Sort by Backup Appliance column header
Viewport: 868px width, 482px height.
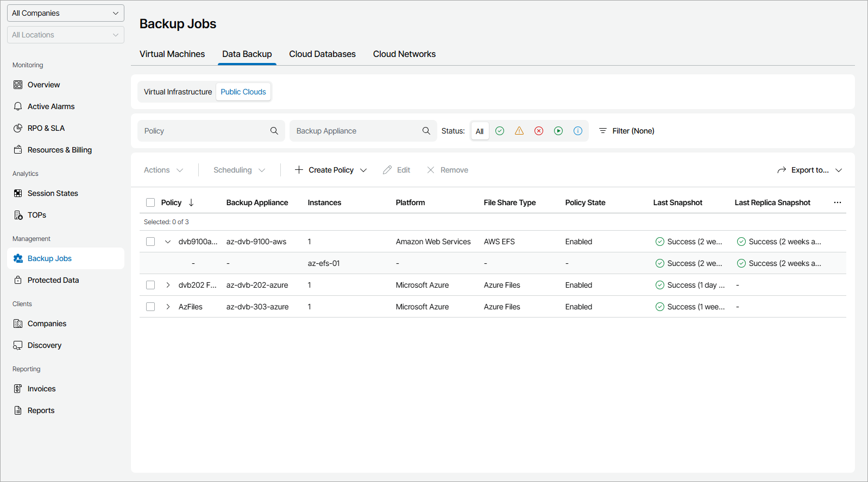pos(257,202)
